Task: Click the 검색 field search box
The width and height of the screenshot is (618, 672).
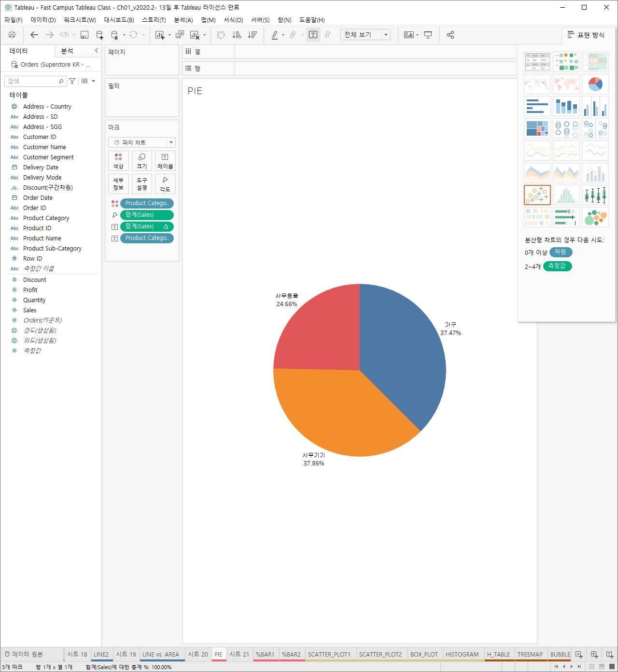Action: [35, 81]
